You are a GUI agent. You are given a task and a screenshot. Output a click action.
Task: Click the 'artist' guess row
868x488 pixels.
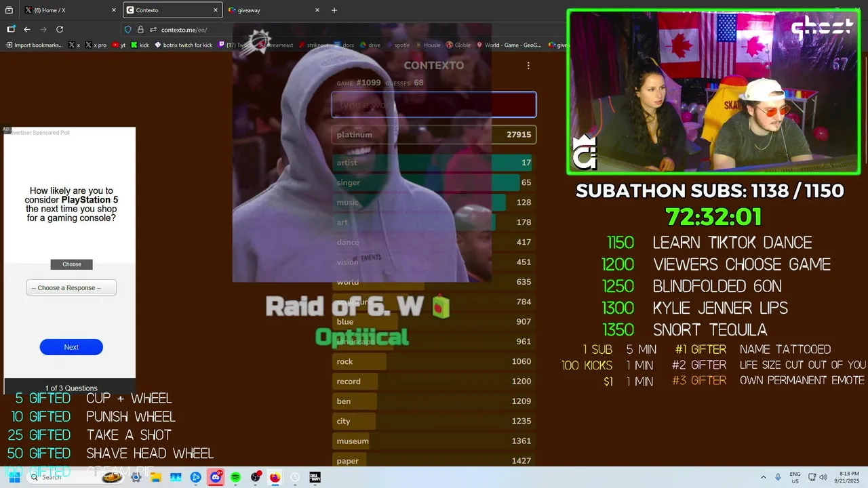[434, 163]
